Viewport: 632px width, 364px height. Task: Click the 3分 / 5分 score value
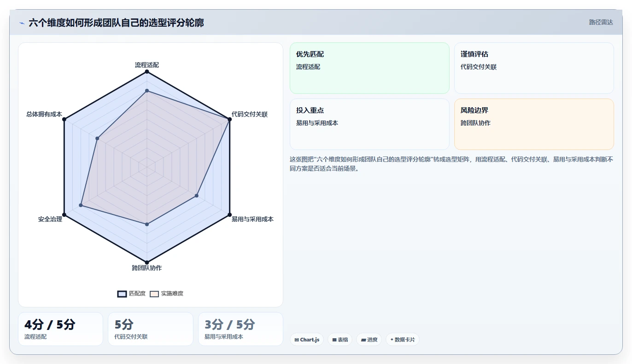click(x=229, y=324)
